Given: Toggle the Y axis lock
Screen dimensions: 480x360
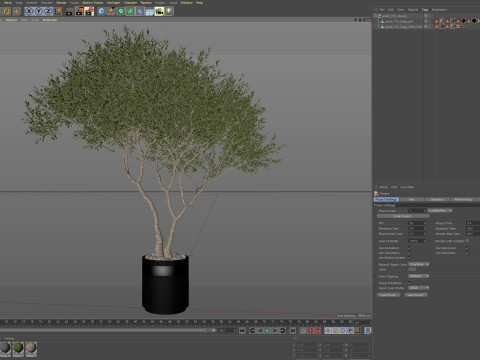Looking at the screenshot, I should click(39, 11).
